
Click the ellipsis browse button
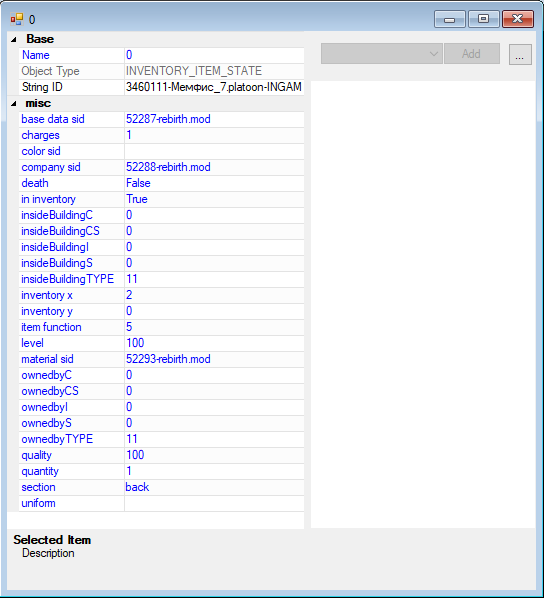[520, 55]
